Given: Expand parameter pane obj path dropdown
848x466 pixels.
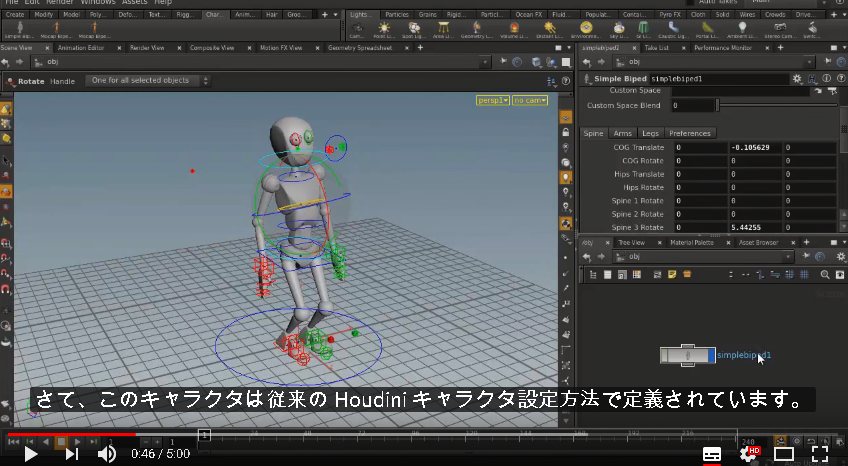Looking at the screenshot, I should point(809,62).
